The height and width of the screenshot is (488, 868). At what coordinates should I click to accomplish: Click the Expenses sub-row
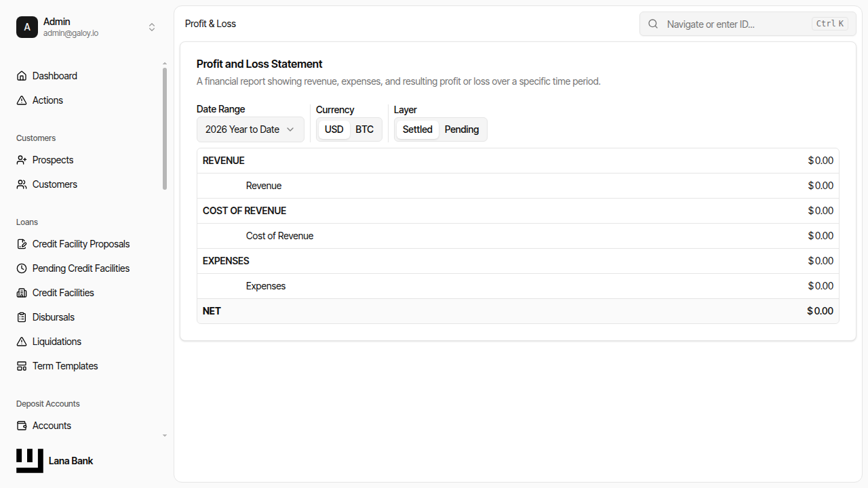tap(518, 286)
